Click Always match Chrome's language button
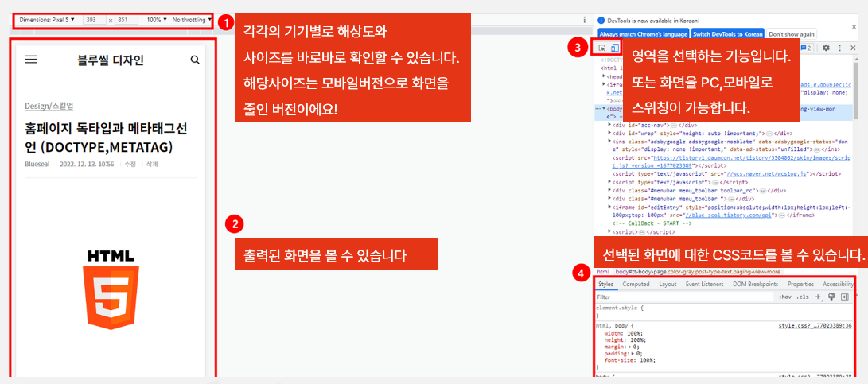The height and width of the screenshot is (384, 868). [644, 33]
